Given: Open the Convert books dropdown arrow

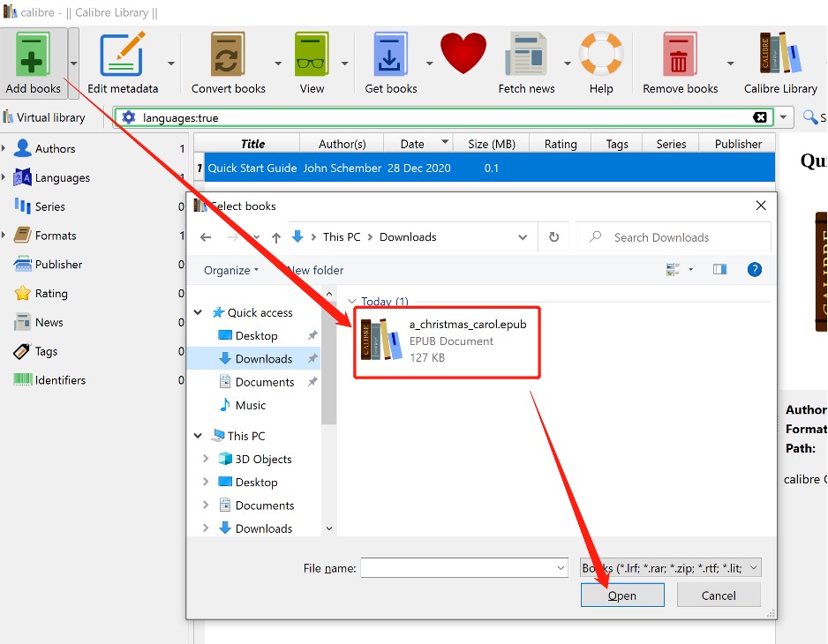Looking at the screenshot, I should pos(278,64).
